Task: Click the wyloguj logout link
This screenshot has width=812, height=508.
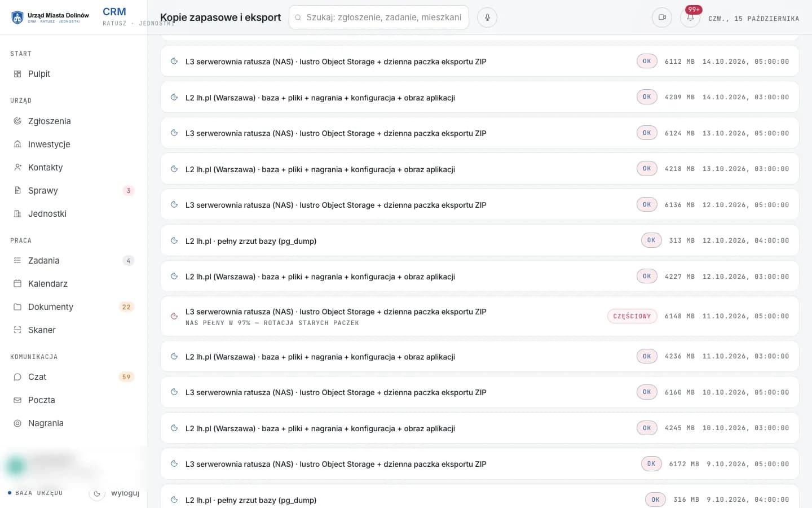Action: [125, 493]
